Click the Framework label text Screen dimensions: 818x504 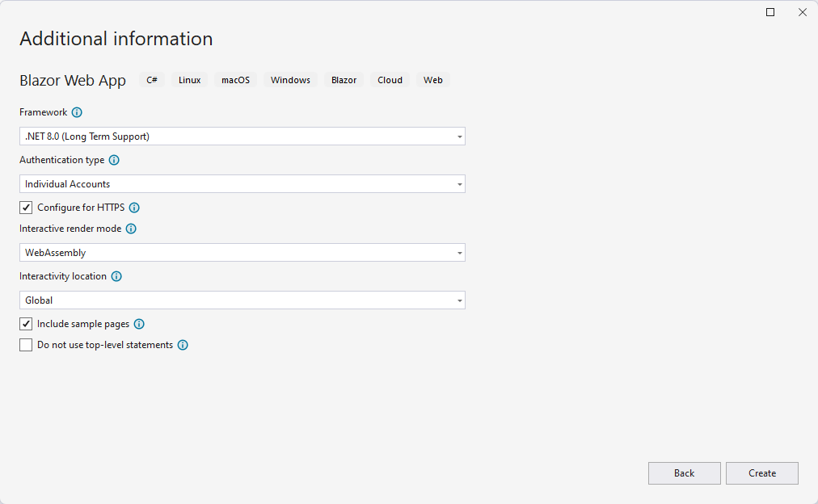[44, 112]
